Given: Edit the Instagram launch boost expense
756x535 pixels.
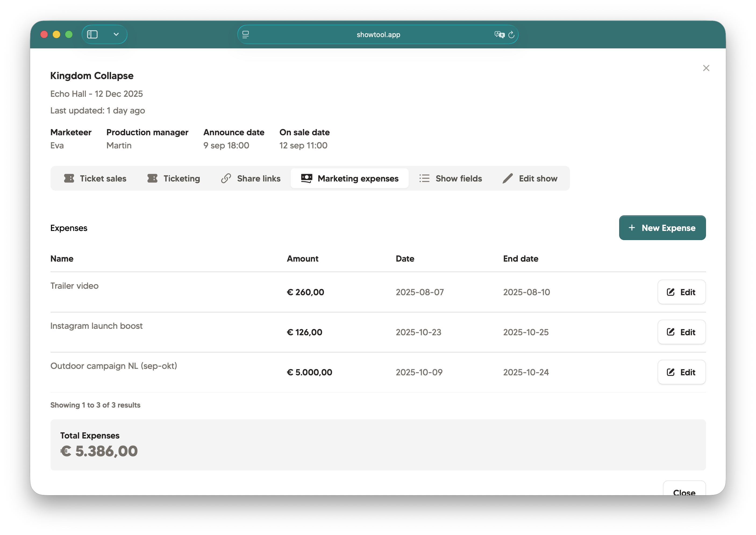Looking at the screenshot, I should (x=681, y=332).
